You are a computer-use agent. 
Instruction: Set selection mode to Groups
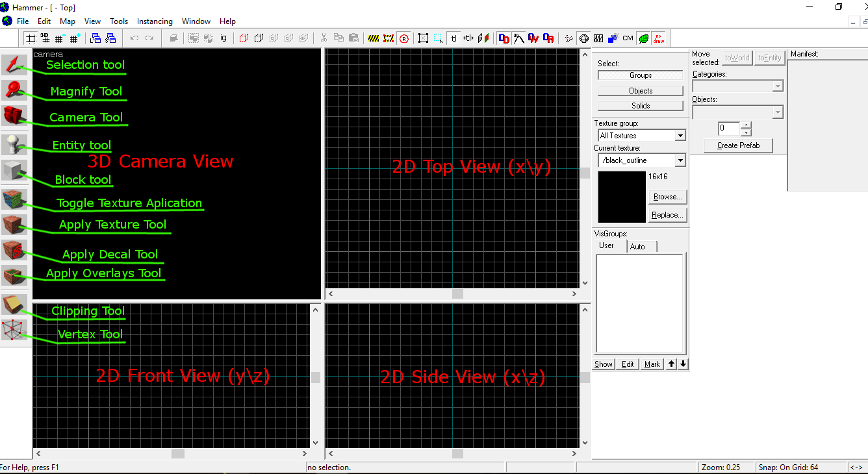click(x=641, y=75)
